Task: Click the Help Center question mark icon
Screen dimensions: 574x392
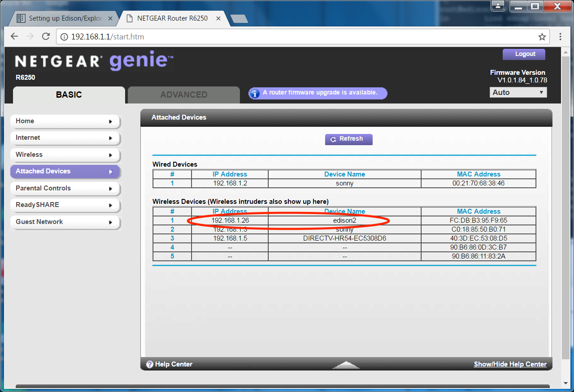Action: pyautogui.click(x=150, y=364)
